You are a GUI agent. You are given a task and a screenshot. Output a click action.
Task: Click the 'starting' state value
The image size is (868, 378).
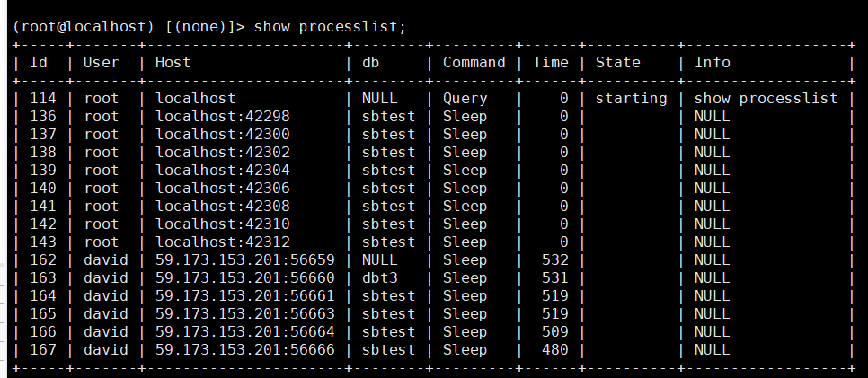tap(631, 99)
